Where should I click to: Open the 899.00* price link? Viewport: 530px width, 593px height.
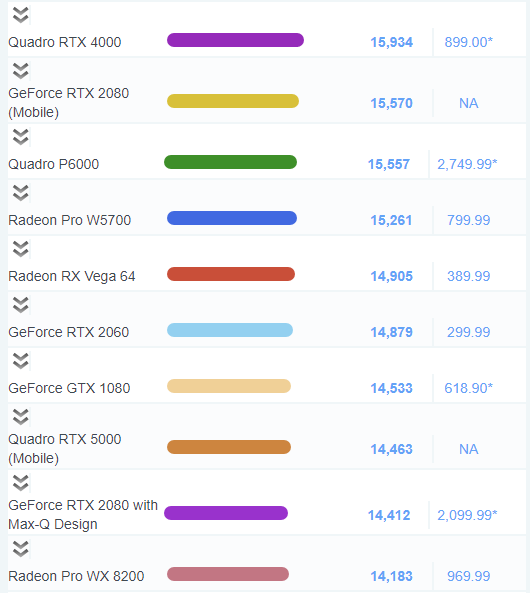coord(468,42)
